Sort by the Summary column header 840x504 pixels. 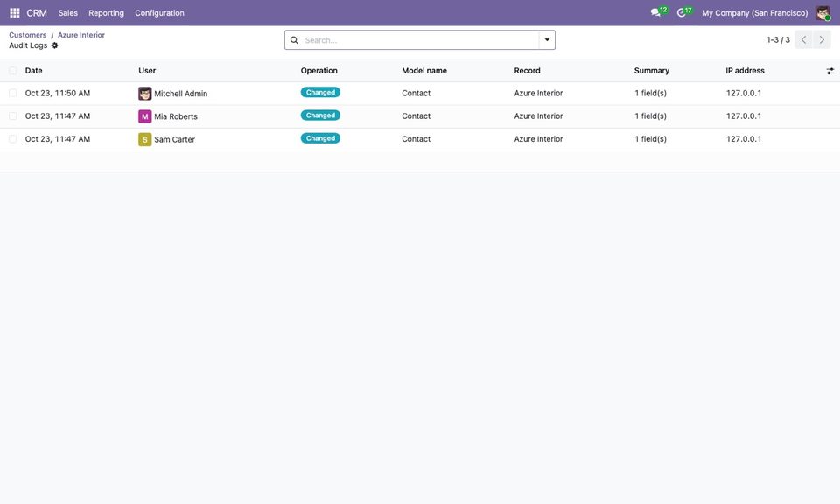(x=651, y=71)
